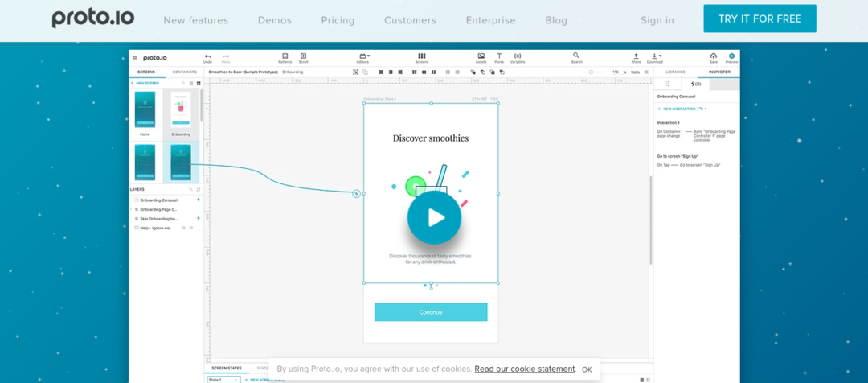Click the Undo icon
Image resolution: width=868 pixels, height=383 pixels.
click(207, 56)
